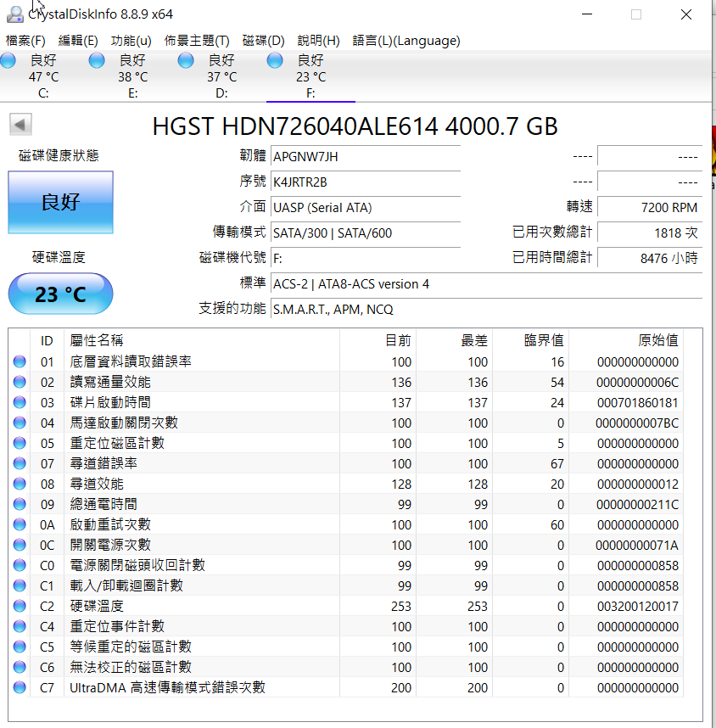
Task: Open the 功能(u) menu
Action: click(131, 41)
